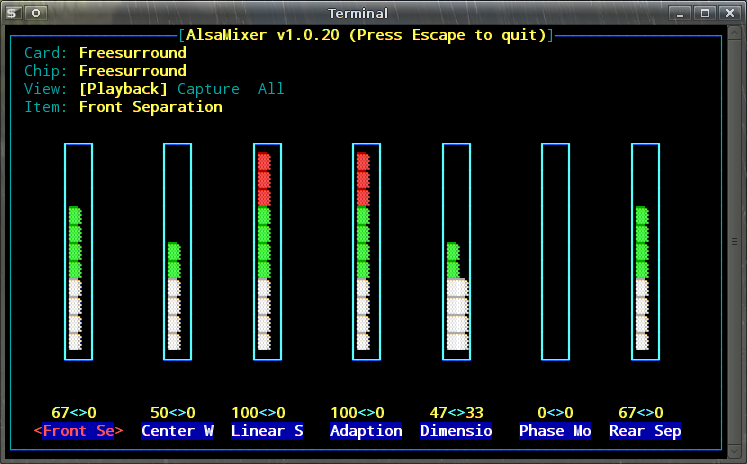
Task: Close the Terminal window
Action: [x=730, y=13]
